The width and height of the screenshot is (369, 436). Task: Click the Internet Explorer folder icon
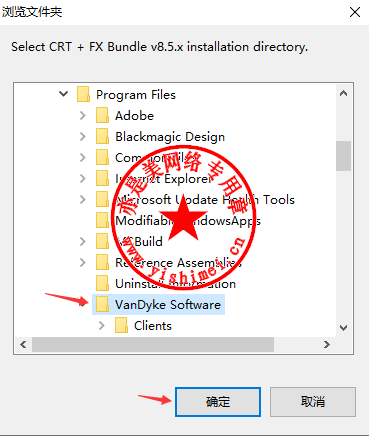click(102, 179)
